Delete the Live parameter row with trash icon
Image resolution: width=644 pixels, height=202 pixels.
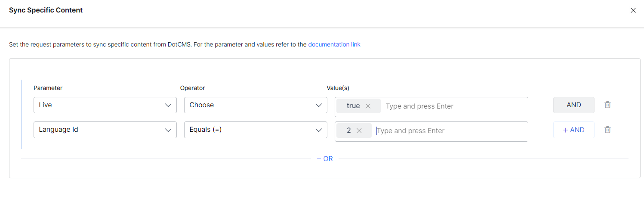tap(607, 105)
